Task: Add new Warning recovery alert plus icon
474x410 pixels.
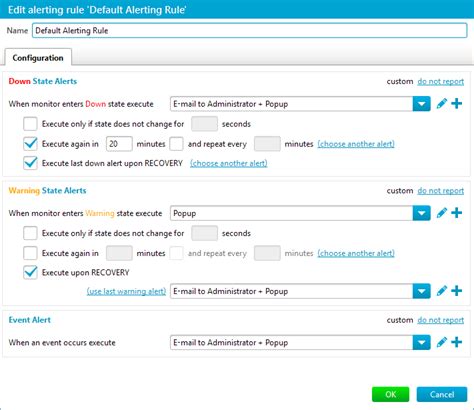Action: click(x=457, y=291)
